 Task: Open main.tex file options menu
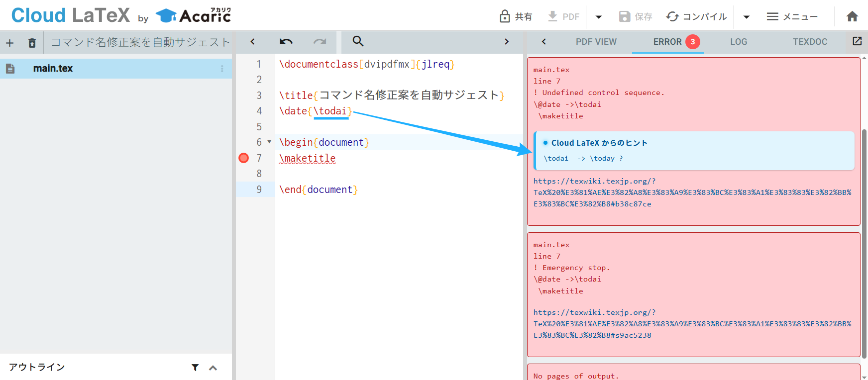(222, 69)
